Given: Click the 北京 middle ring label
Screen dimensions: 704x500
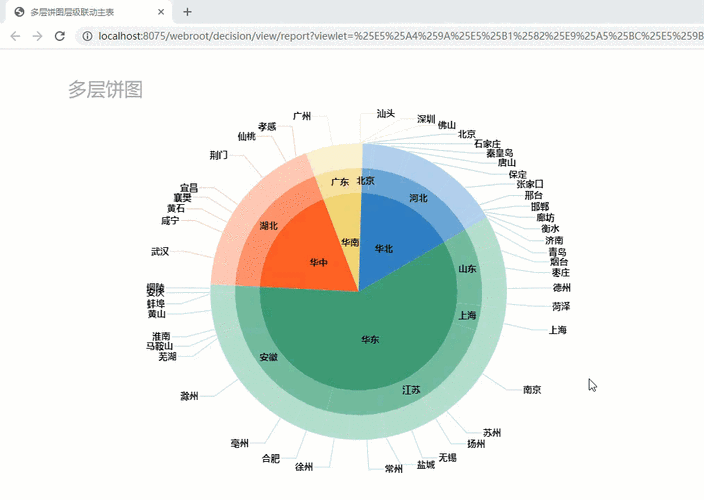Looking at the screenshot, I should 365,180.
